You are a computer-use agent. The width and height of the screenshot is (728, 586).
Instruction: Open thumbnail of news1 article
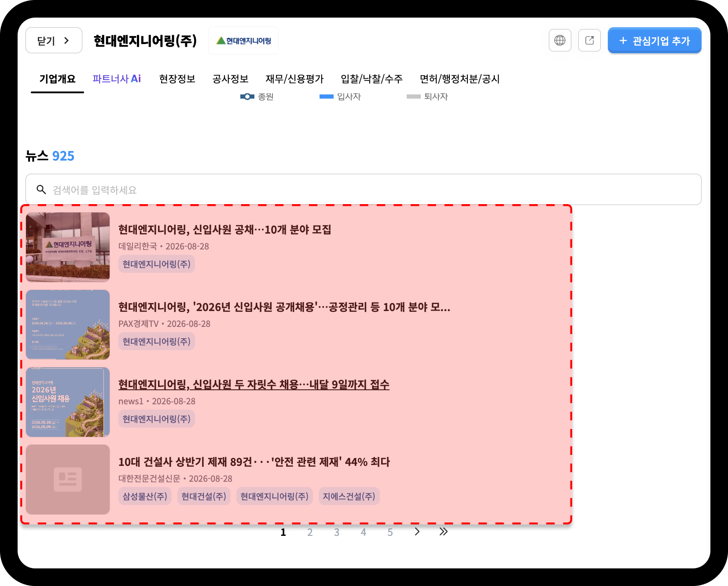[x=68, y=402]
